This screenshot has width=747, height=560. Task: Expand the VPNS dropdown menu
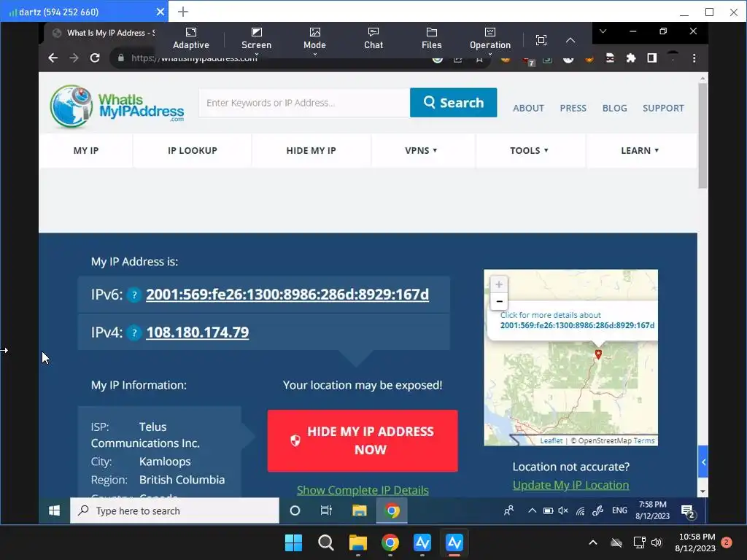(422, 150)
